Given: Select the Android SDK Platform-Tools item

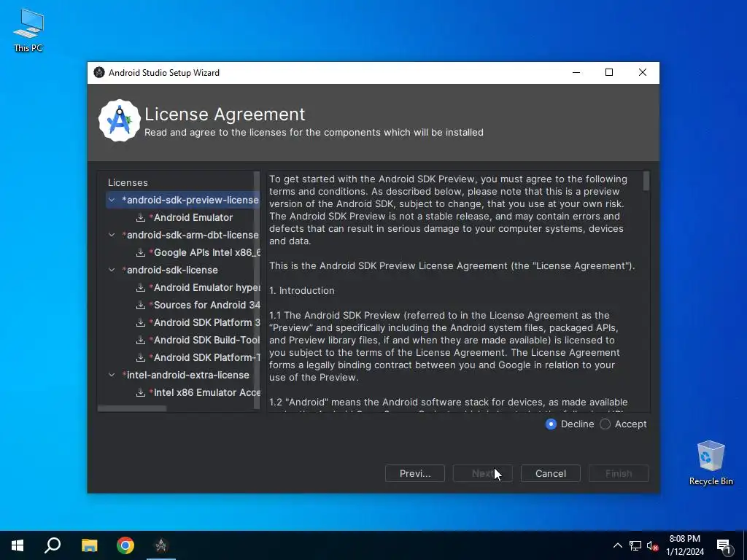Looking at the screenshot, I should (x=205, y=357).
